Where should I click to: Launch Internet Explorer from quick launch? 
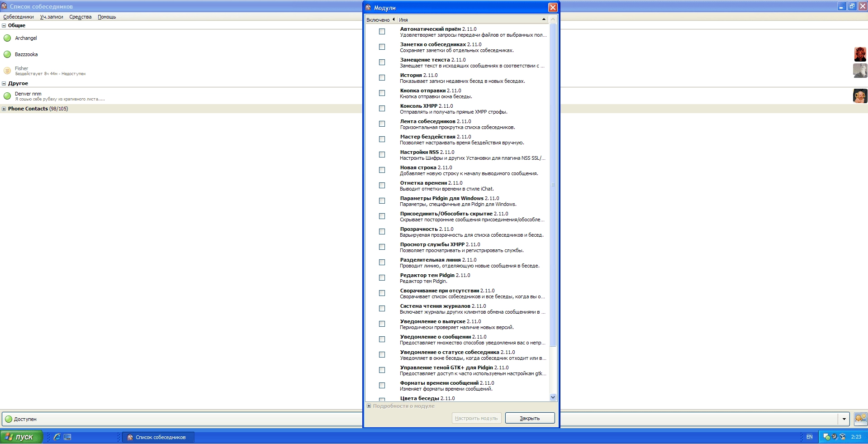pyautogui.click(x=57, y=437)
